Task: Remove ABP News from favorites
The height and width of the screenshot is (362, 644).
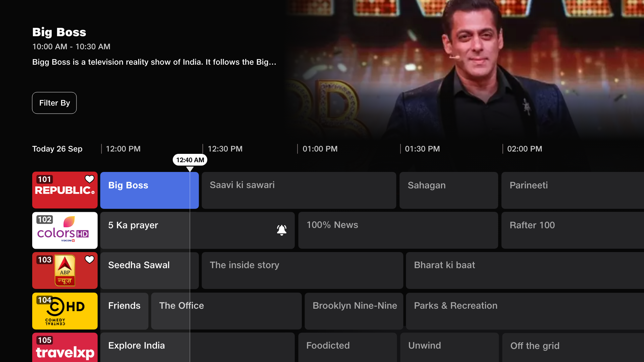Action: pyautogui.click(x=89, y=259)
